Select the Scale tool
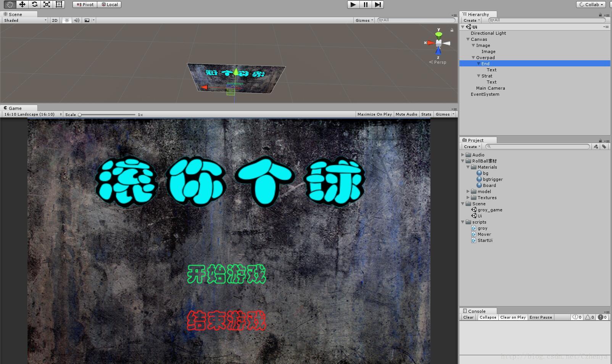This screenshot has height=364, width=612. 47,5
